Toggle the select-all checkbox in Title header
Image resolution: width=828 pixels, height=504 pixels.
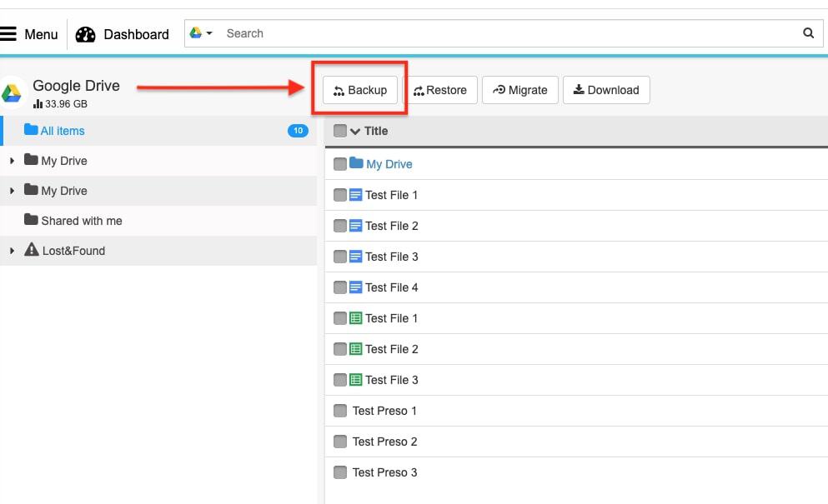pos(339,131)
